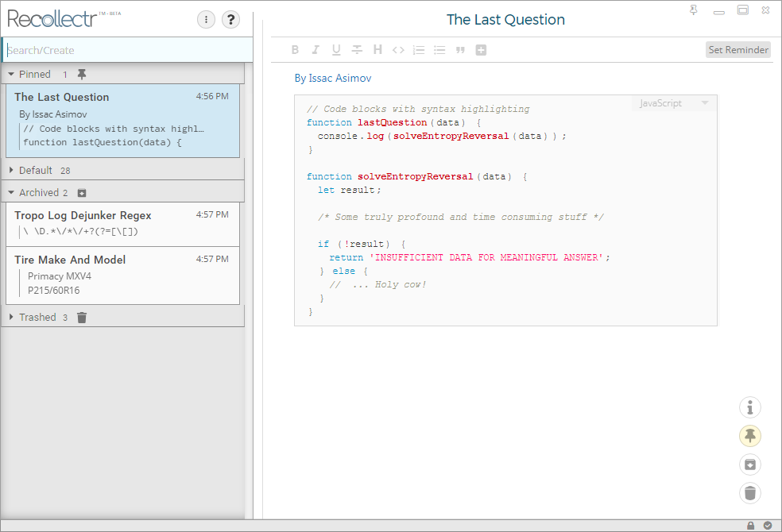The image size is (782, 532).
Task: Click the 'Primacy MXV4' preview text
Action: point(60,276)
